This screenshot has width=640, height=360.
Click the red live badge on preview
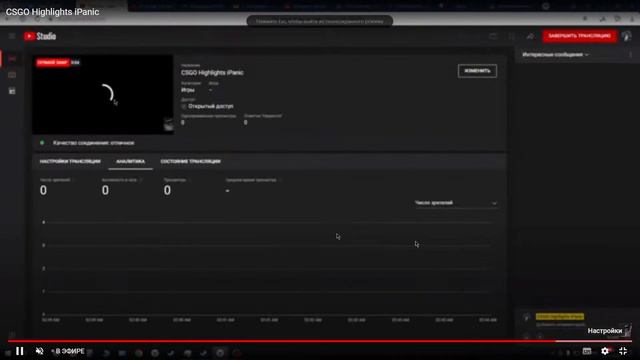[x=53, y=62]
